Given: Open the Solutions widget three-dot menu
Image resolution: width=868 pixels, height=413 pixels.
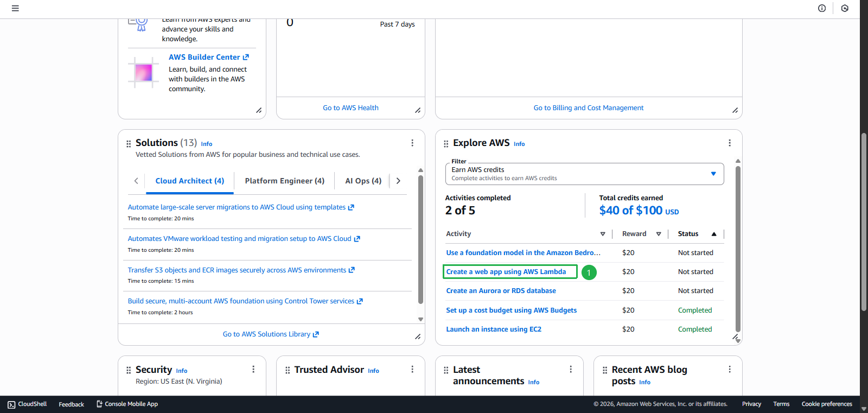Looking at the screenshot, I should (412, 143).
